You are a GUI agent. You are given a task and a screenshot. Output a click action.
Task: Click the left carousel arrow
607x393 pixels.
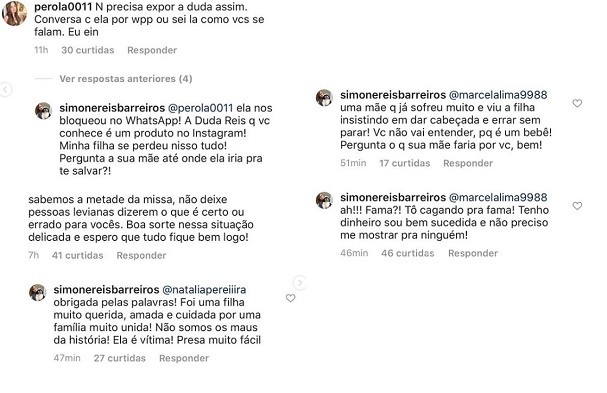(x=5, y=89)
